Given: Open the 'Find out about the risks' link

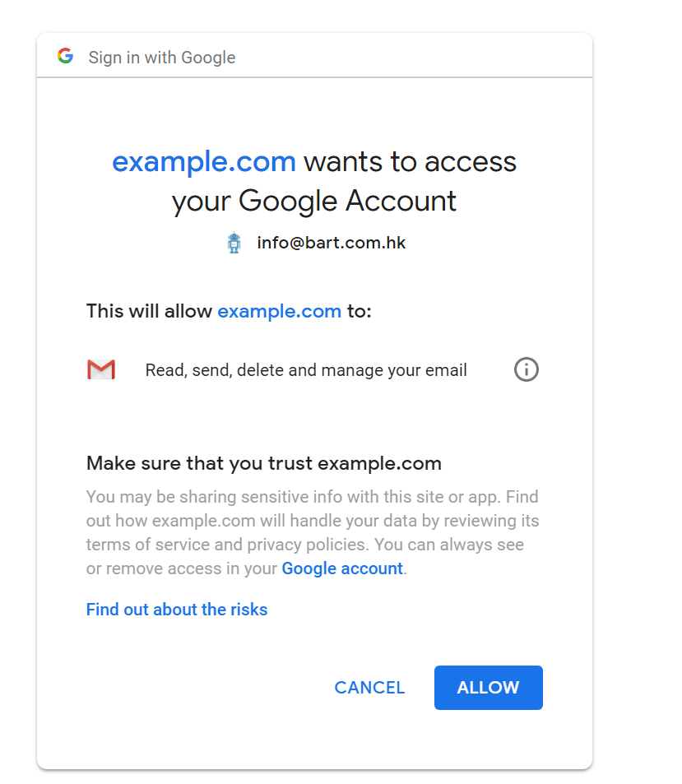Looking at the screenshot, I should pos(177,610).
